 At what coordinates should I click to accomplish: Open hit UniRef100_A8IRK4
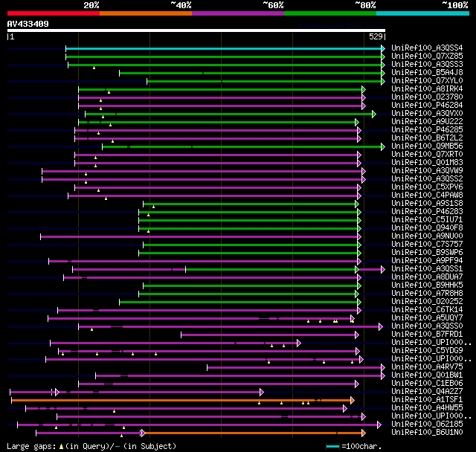coord(427,89)
